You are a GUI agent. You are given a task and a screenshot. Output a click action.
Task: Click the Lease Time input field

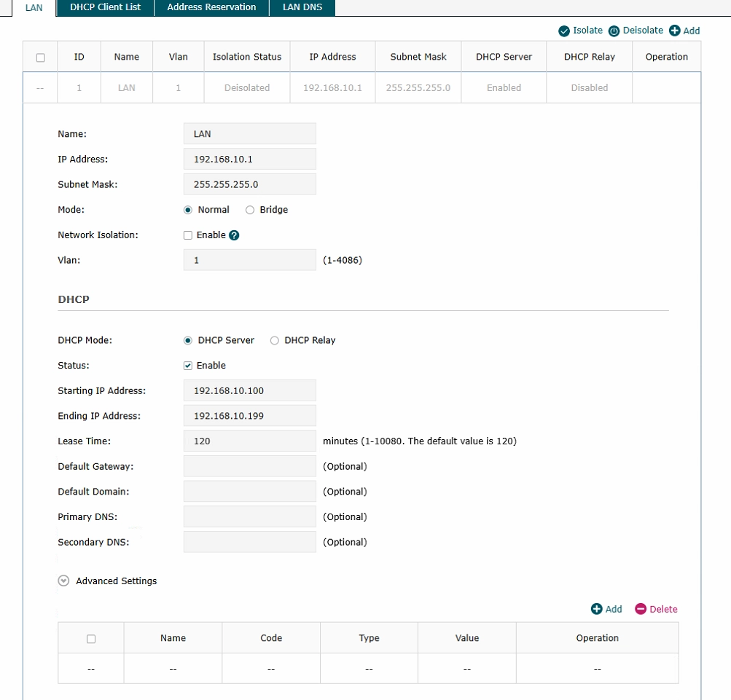[249, 441]
